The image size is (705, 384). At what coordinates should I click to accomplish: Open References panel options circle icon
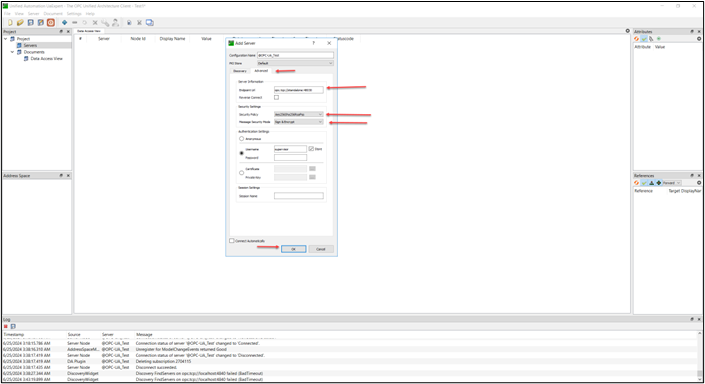click(x=699, y=183)
